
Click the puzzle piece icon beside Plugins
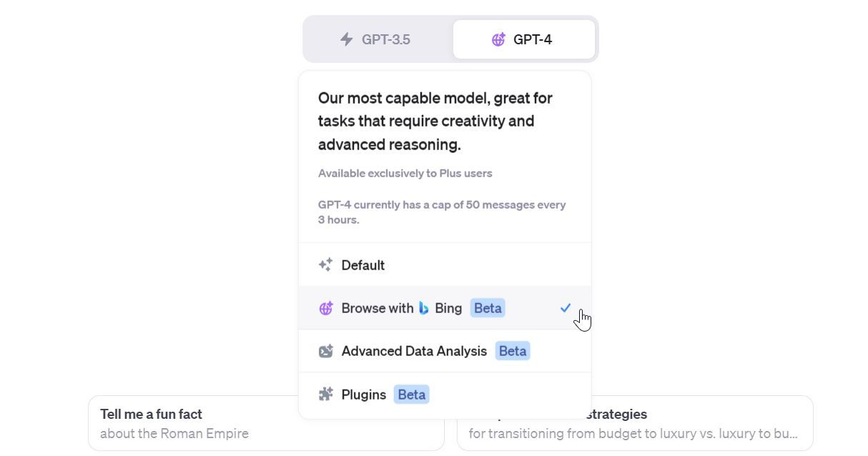(326, 394)
